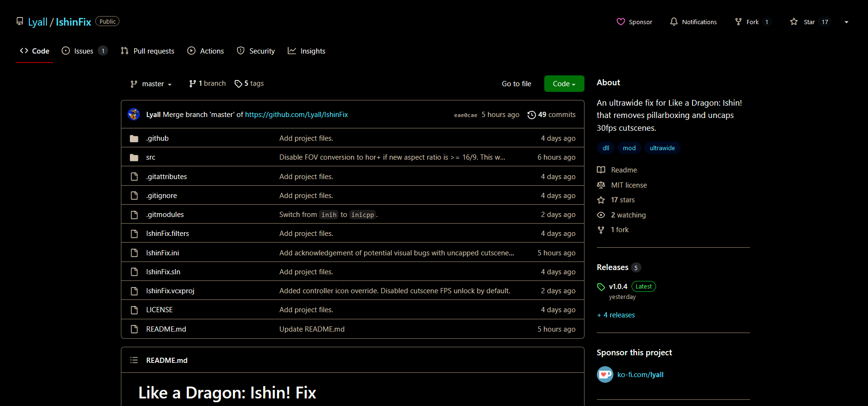The image size is (868, 406).
Task: Open the Update README.md commit message
Action: click(x=312, y=329)
